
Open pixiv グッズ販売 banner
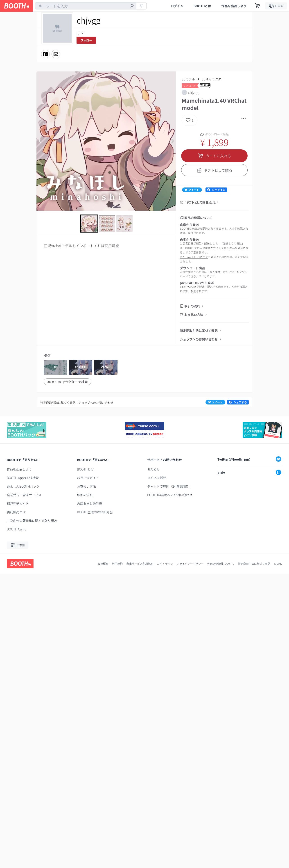(x=262, y=430)
